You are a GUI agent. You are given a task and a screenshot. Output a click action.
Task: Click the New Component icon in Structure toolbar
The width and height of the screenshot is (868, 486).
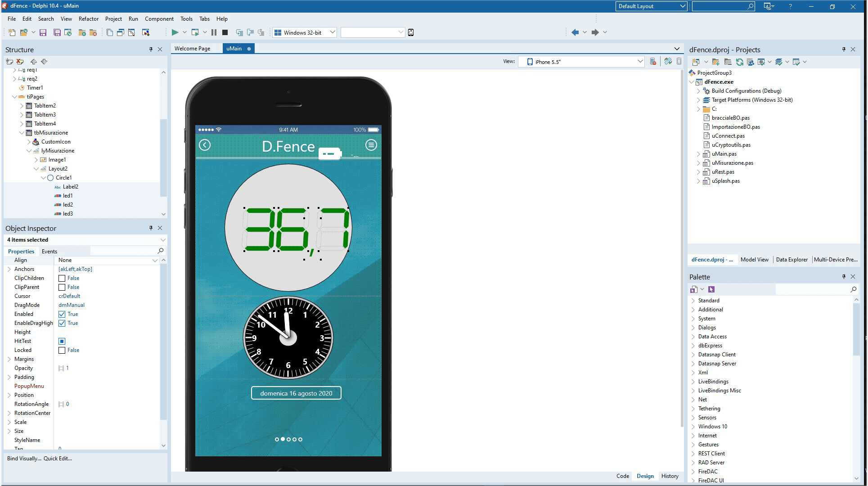click(9, 62)
